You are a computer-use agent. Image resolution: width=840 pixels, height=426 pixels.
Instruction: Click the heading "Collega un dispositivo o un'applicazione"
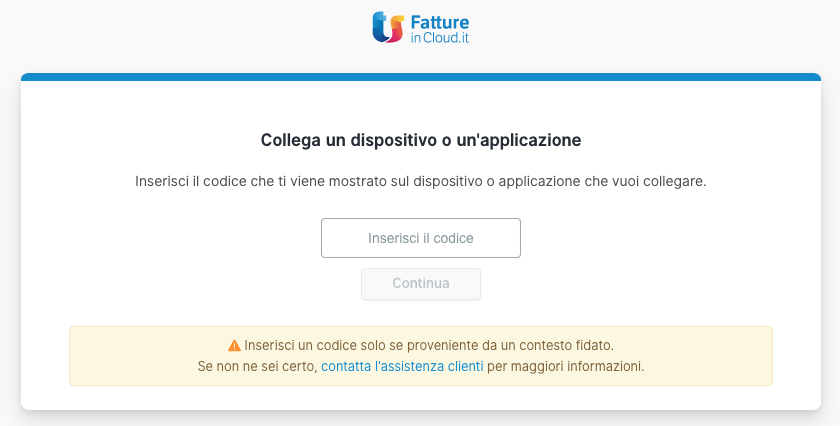[421, 140]
